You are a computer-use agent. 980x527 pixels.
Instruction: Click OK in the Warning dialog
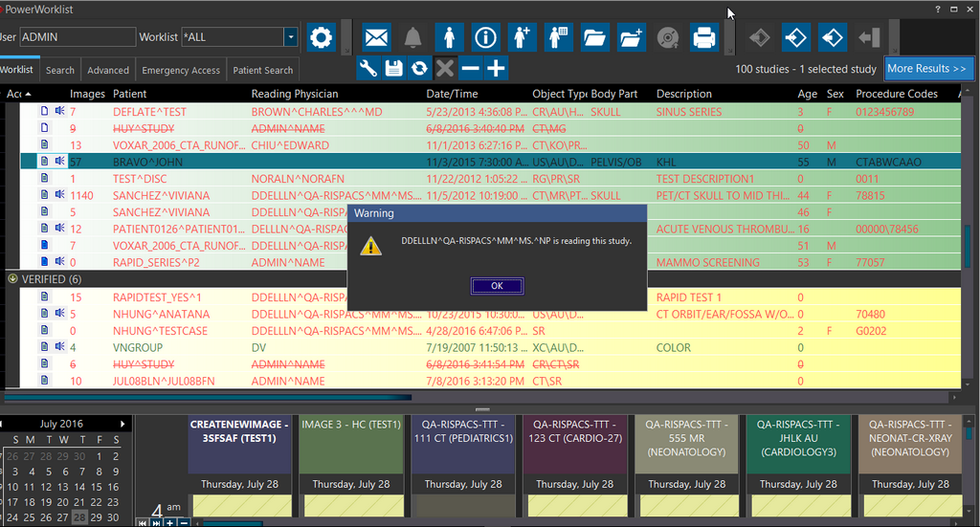click(x=497, y=285)
